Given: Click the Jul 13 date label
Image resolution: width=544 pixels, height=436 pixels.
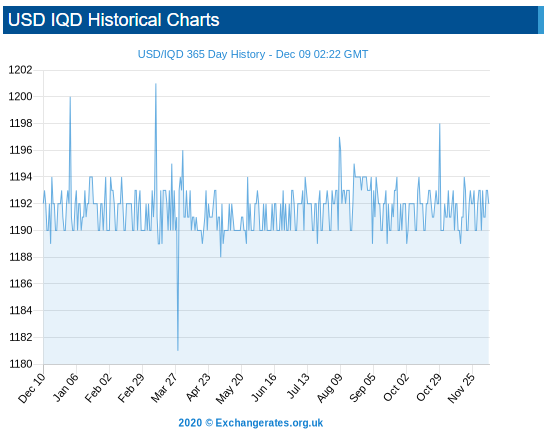Looking at the screenshot, I should pyautogui.click(x=298, y=386).
